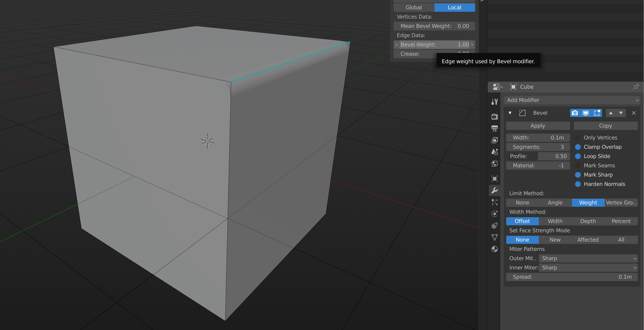Set Limit Method to Angle

[x=555, y=202]
